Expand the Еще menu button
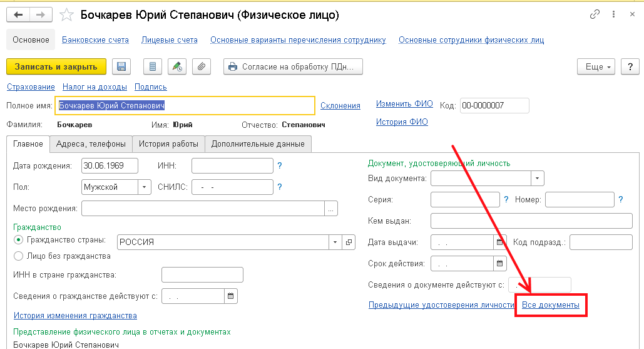Viewport: 644px width, 349px height. tap(596, 66)
